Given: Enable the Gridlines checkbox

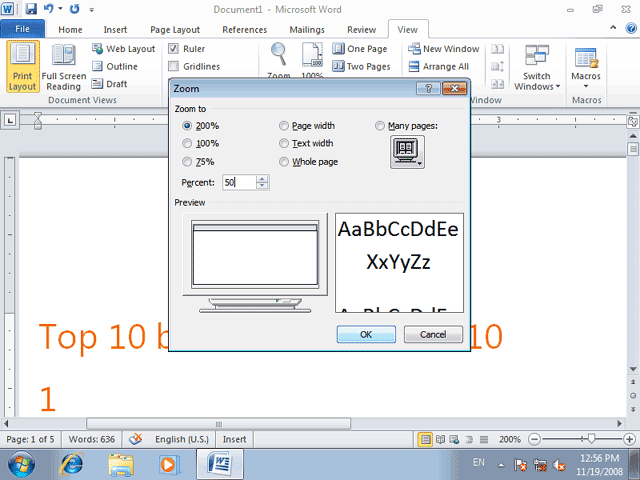Looking at the screenshot, I should coord(173,66).
